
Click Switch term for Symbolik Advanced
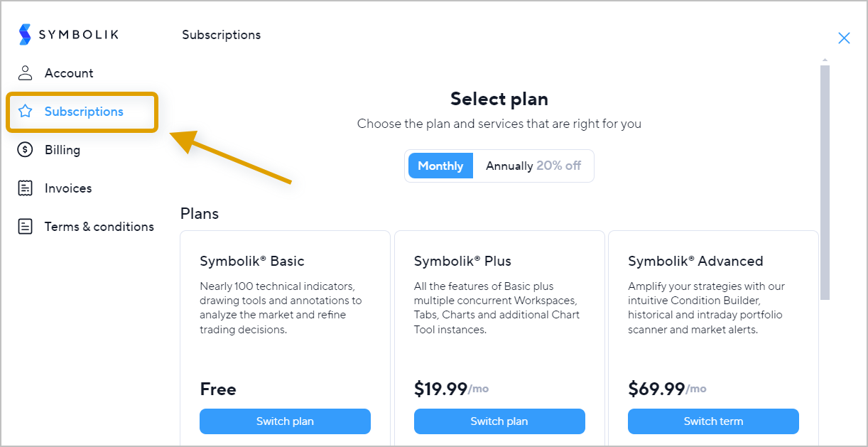713,421
